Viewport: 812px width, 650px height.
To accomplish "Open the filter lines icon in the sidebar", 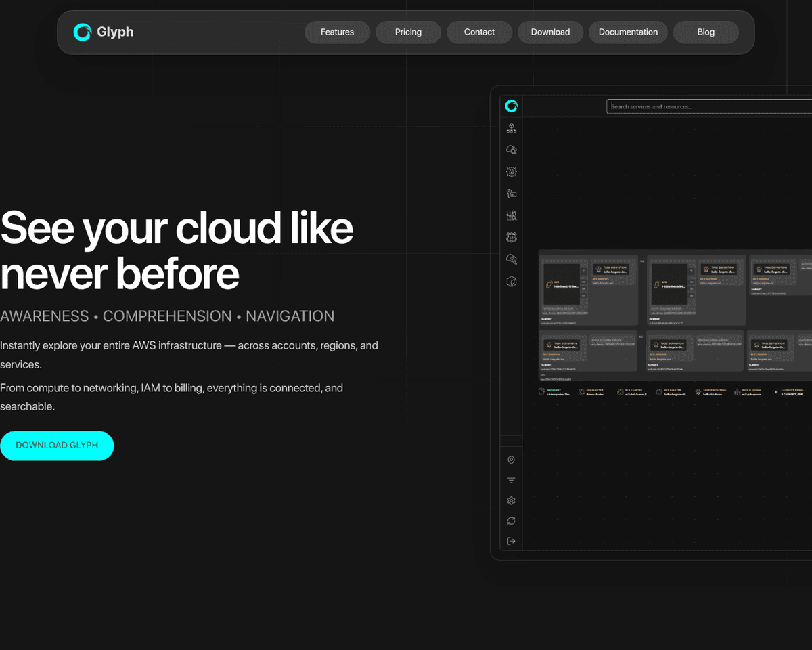I will (512, 481).
